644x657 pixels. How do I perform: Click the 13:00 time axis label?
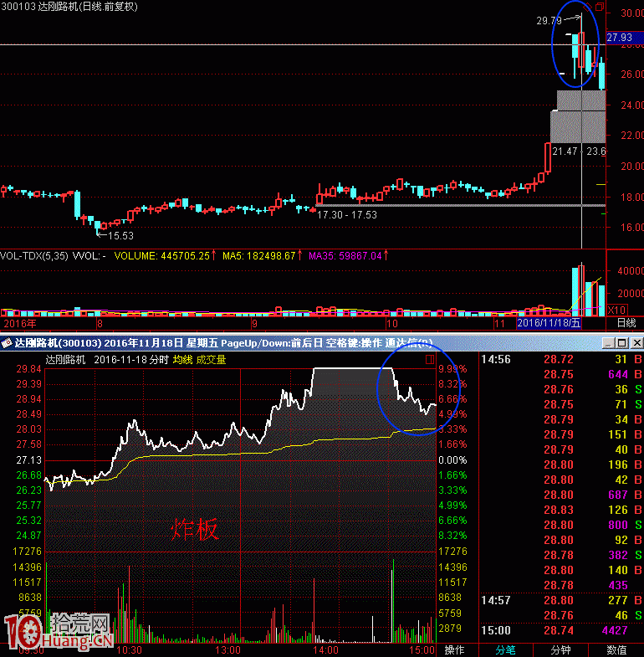point(227,649)
